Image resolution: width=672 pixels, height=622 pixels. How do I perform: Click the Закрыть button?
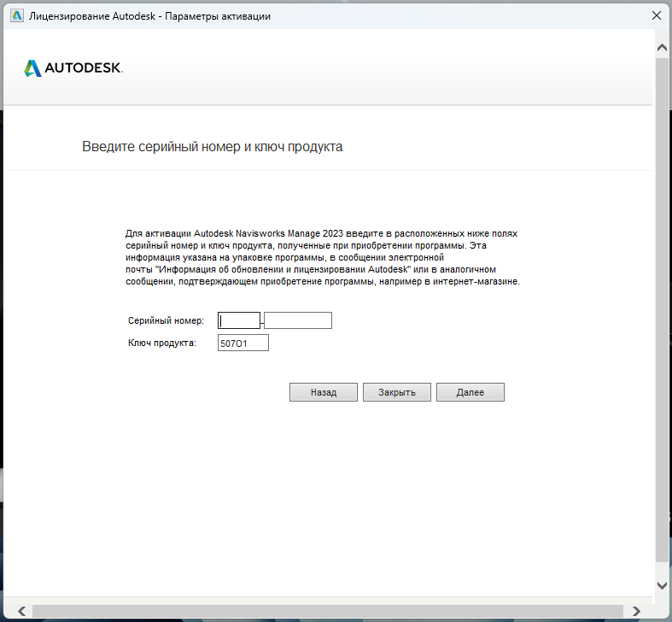coord(397,392)
